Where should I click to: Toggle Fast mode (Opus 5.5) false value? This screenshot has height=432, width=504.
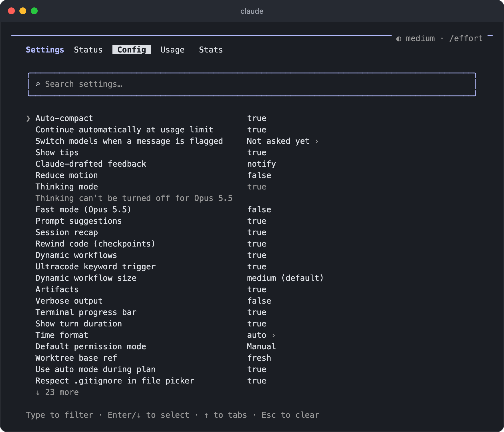click(259, 210)
